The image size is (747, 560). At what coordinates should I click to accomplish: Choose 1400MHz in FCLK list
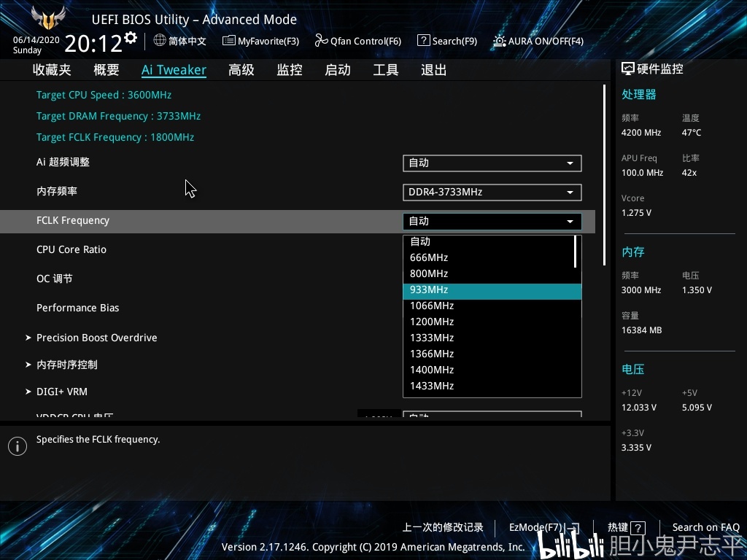pos(492,370)
